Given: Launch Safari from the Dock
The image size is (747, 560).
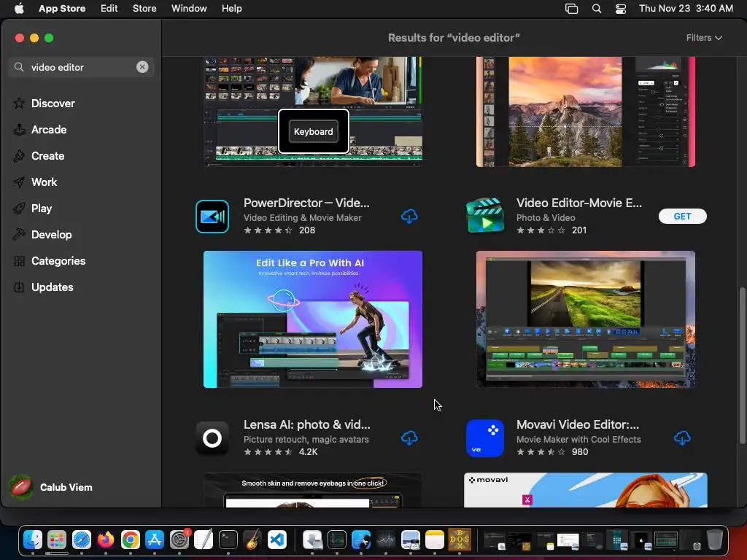Looking at the screenshot, I should pyautogui.click(x=82, y=540).
